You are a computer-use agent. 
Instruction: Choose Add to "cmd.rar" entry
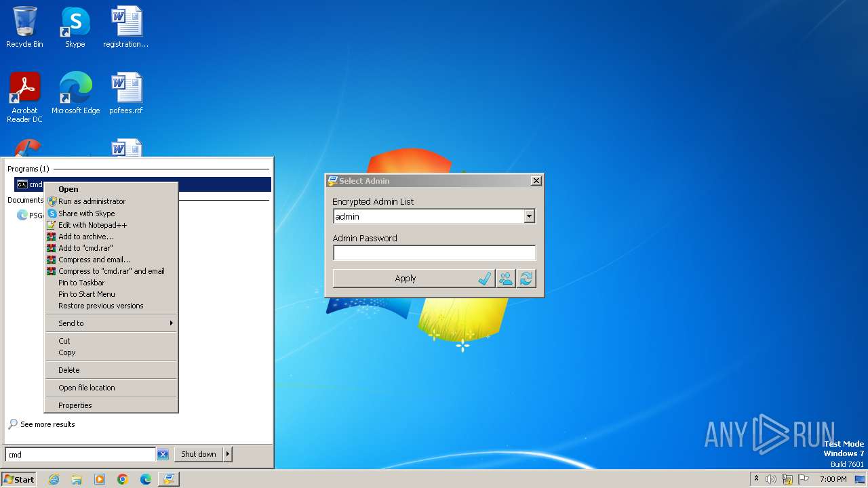point(111,248)
